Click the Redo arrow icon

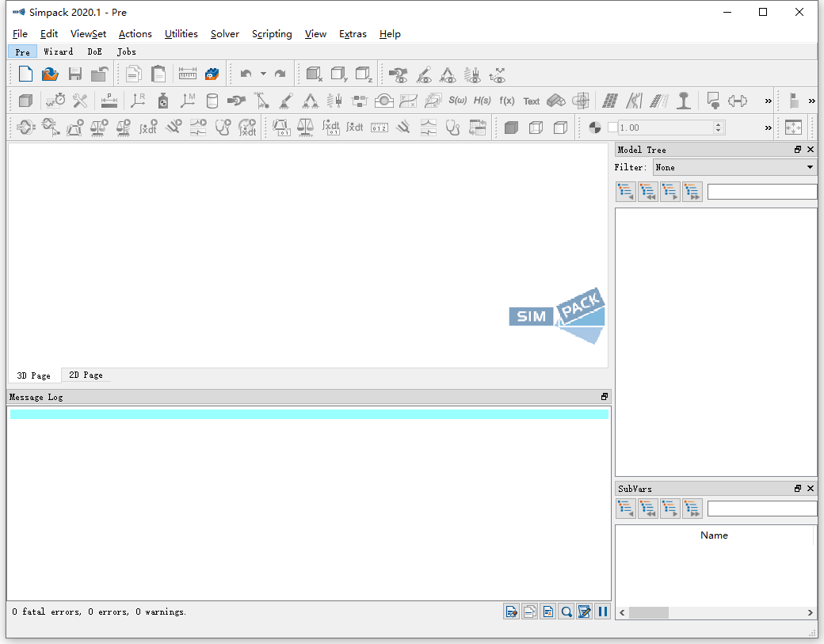280,74
